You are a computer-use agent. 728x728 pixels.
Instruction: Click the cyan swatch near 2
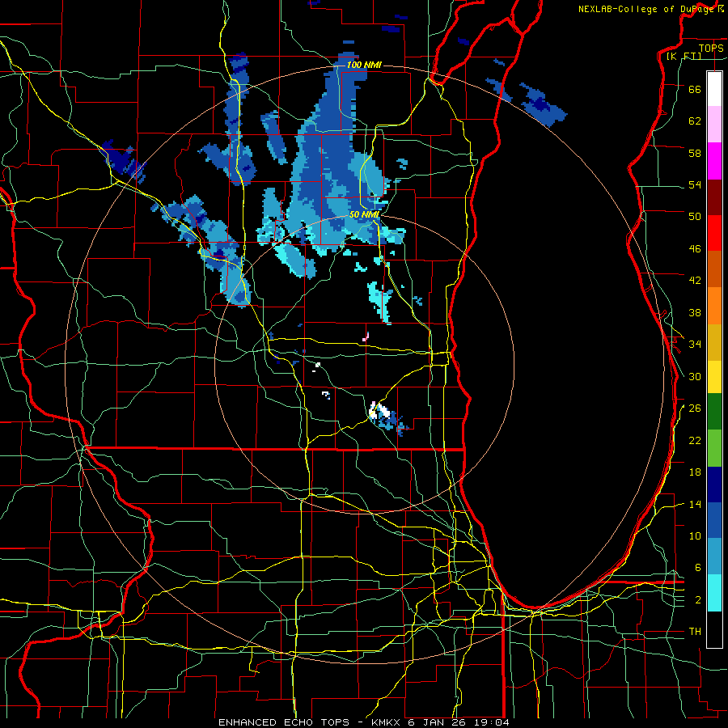[x=714, y=593]
